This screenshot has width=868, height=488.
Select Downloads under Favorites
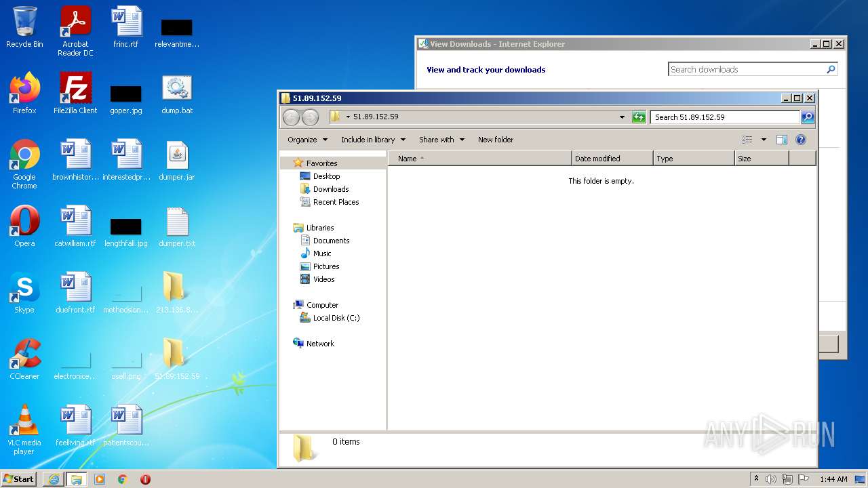(x=331, y=189)
